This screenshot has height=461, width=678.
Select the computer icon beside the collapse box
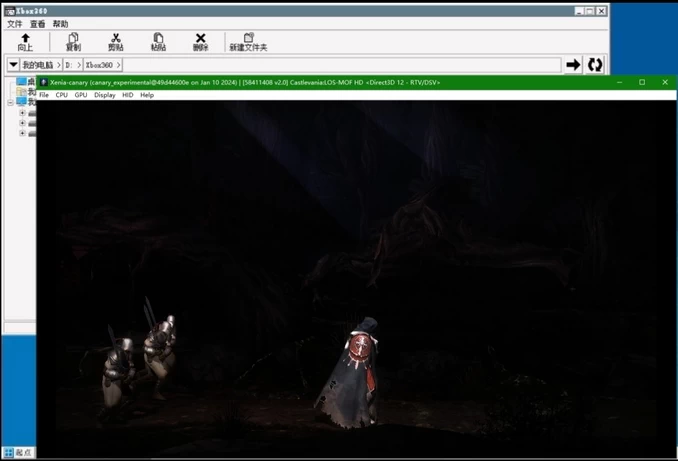tap(21, 102)
